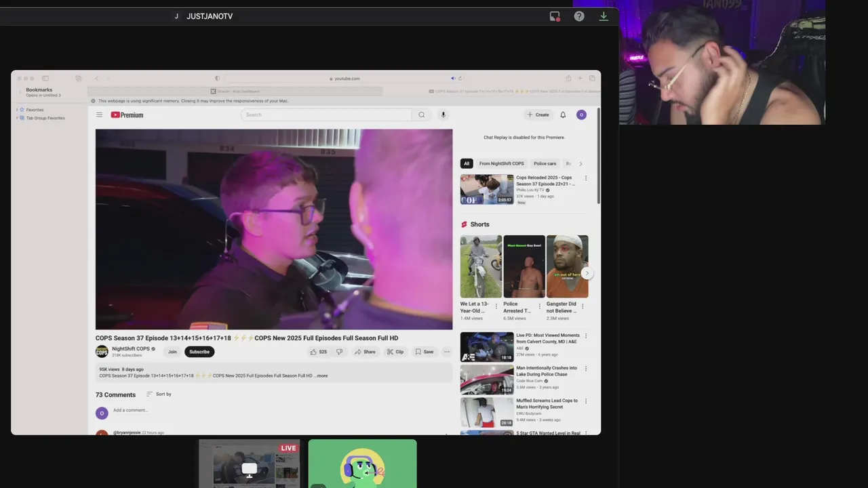The height and width of the screenshot is (488, 868).
Task: Open the YouTube hamburger guide menu
Action: point(99,115)
